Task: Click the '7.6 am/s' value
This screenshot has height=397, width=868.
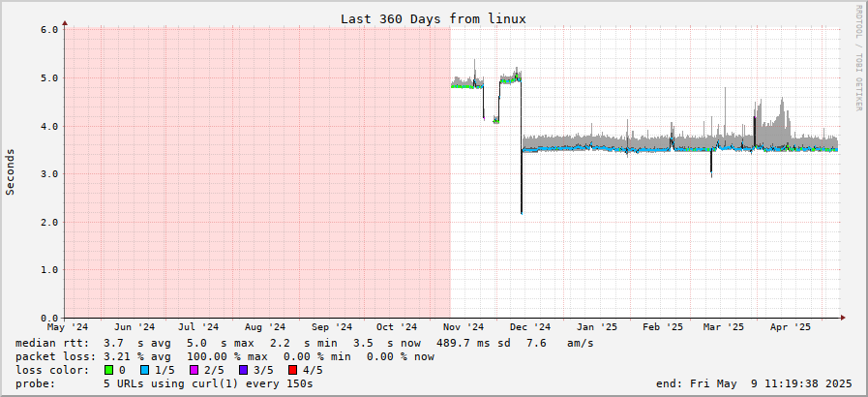Action: click(x=560, y=344)
